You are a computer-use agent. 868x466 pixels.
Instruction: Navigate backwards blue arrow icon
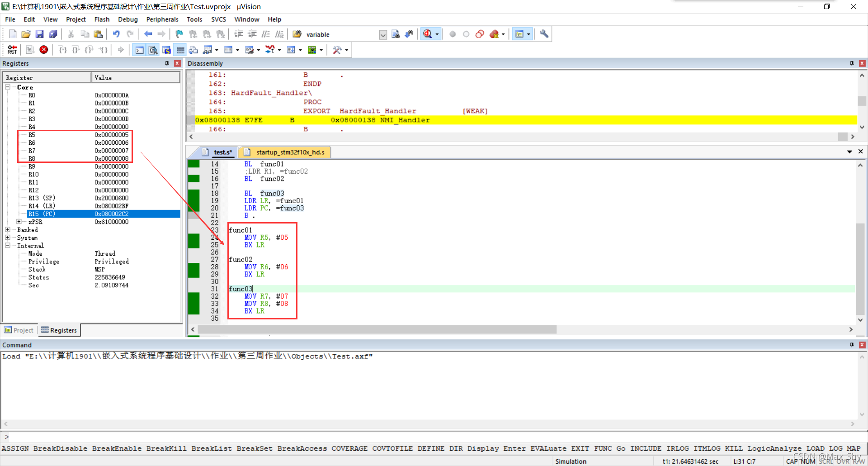tap(148, 34)
